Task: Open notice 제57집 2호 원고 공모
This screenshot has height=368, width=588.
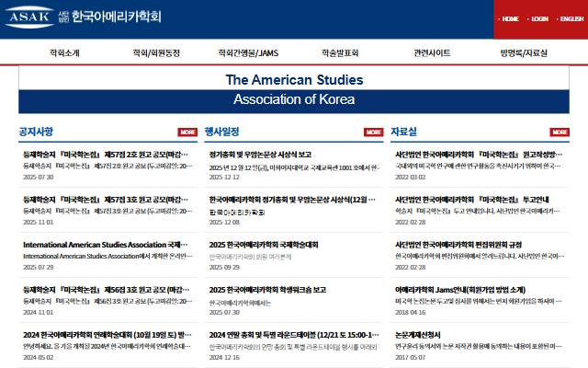Action: click(106, 155)
